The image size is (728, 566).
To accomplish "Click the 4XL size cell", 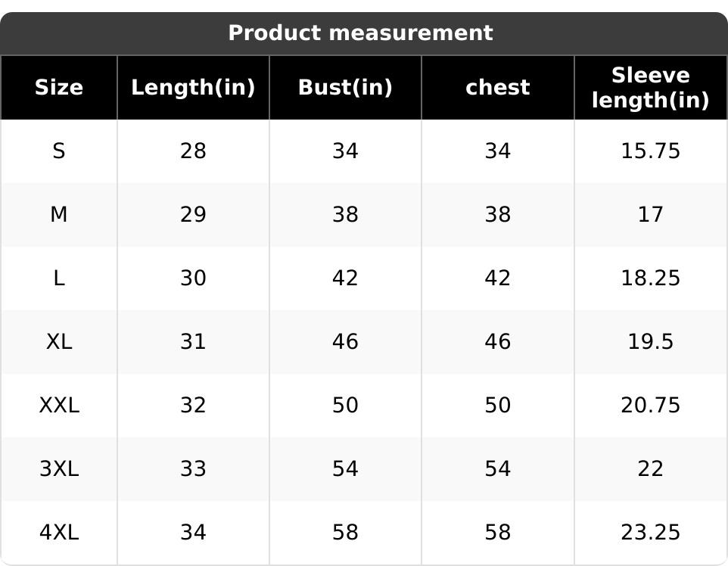I will click(59, 533).
